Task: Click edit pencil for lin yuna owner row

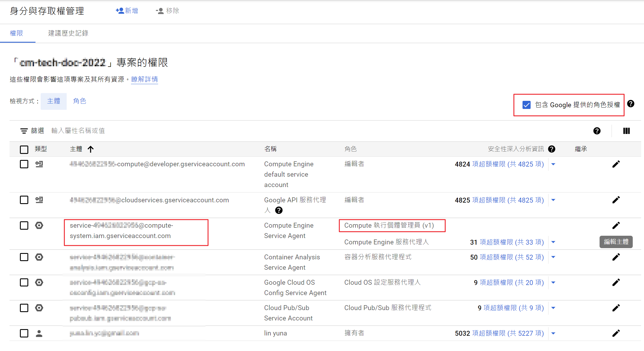Action: 616,333
